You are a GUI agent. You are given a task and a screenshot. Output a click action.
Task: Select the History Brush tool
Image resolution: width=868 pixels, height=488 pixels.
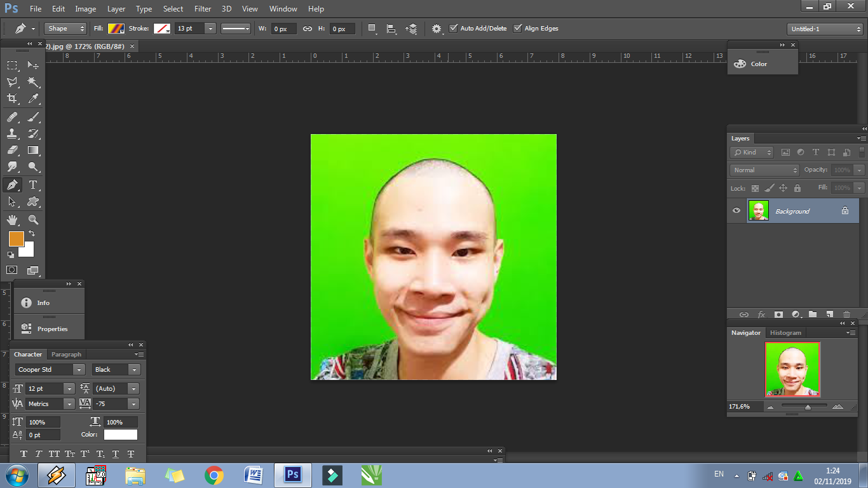click(33, 133)
